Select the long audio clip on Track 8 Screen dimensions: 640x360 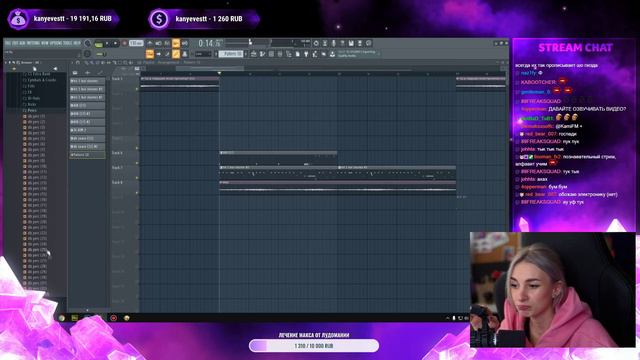tap(338, 188)
